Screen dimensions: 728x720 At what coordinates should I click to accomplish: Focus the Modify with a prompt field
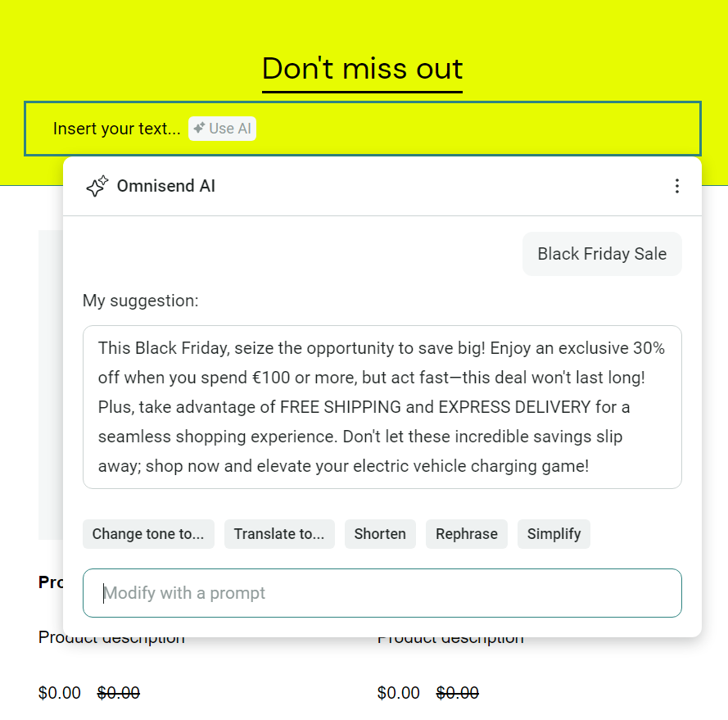(382, 593)
